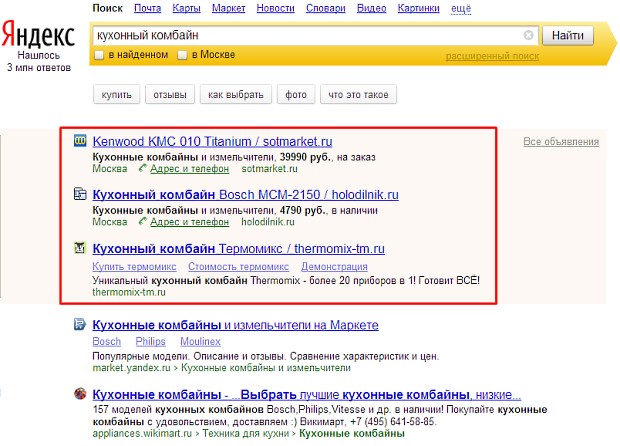Click the 'отзывы' suggestion button
The height and width of the screenshot is (446, 620).
click(170, 94)
